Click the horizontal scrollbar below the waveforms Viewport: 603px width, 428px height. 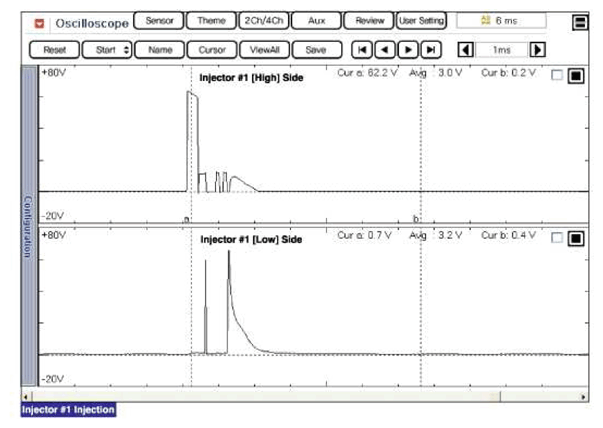coord(300,396)
